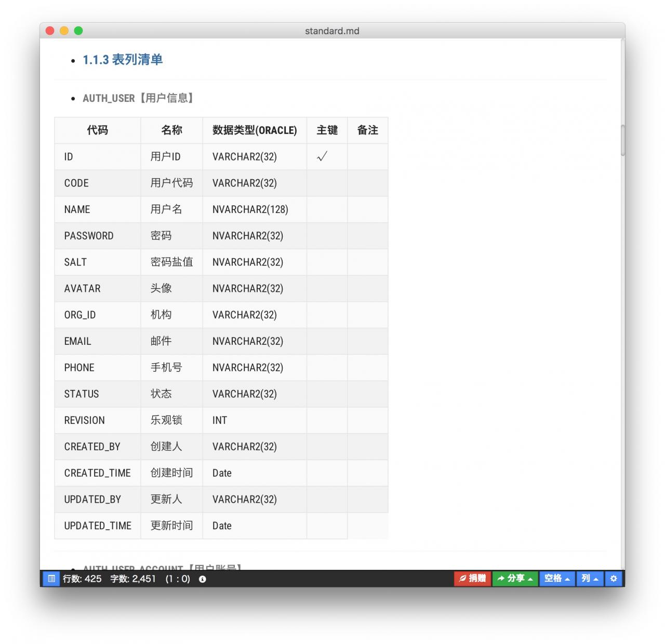Click the PASSWORD cell in the table
Screen dimensions: 665x644
coord(89,236)
